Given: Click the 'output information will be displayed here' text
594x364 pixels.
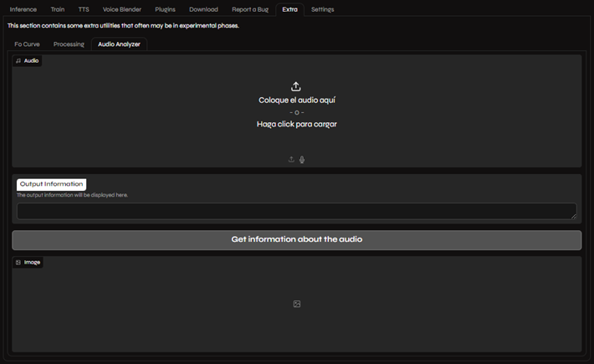Looking at the screenshot, I should 72,195.
